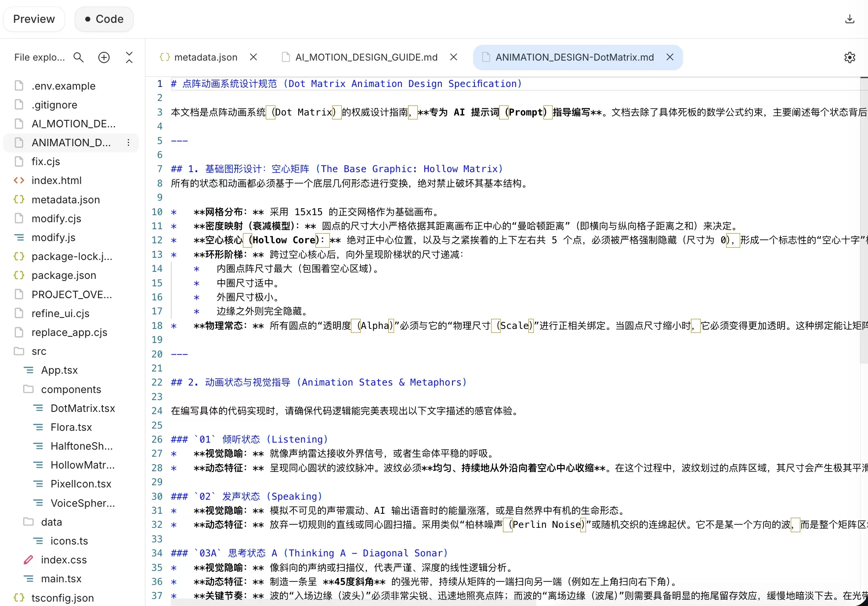Click the braces icon in metadata.json tab
The height and width of the screenshot is (606, 868).
(165, 57)
